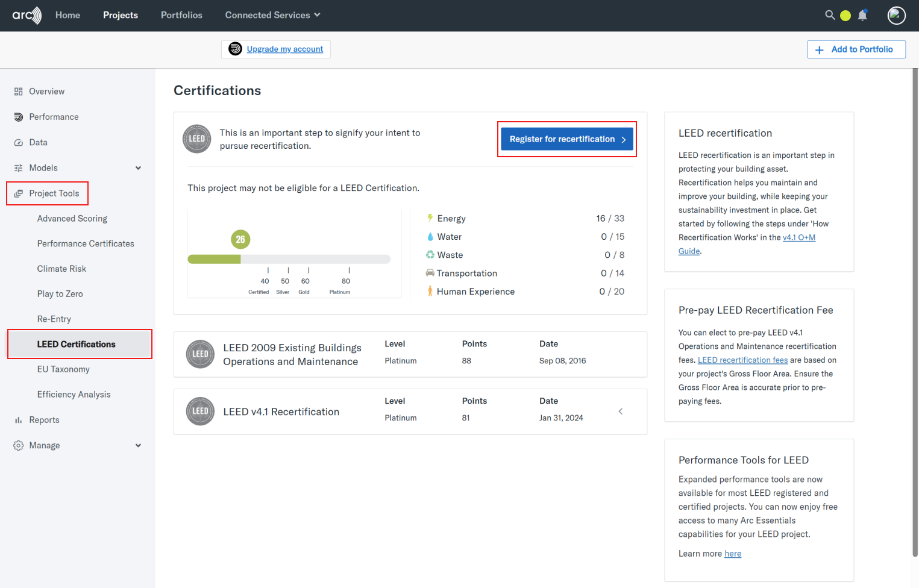Open Advanced Scoring in Project Tools
Screen dimensions: 919x588
click(72, 219)
